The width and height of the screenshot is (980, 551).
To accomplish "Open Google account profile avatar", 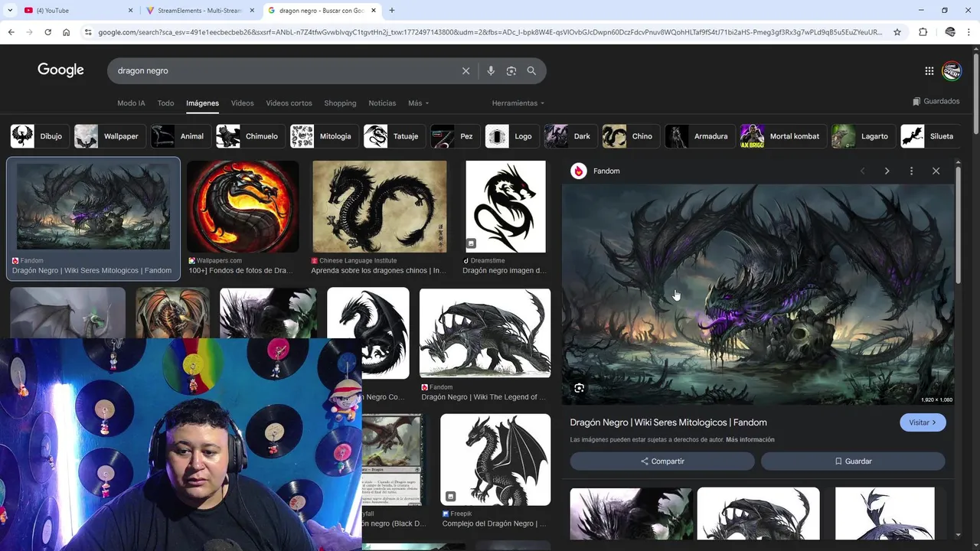I will (952, 70).
